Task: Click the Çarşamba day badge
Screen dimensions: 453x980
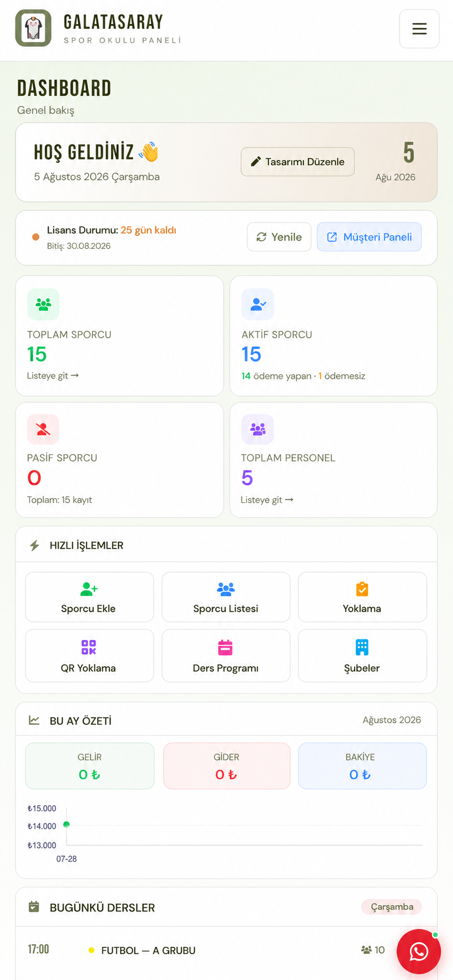Action: (x=392, y=907)
